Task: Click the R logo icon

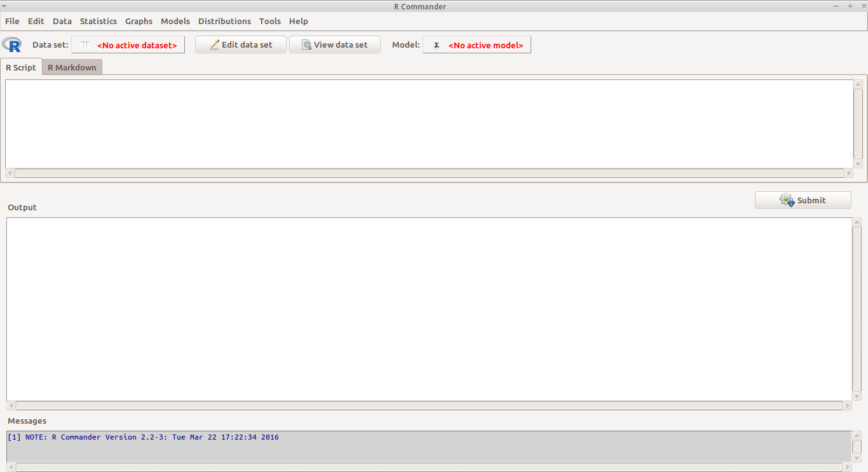Action: 11,45
